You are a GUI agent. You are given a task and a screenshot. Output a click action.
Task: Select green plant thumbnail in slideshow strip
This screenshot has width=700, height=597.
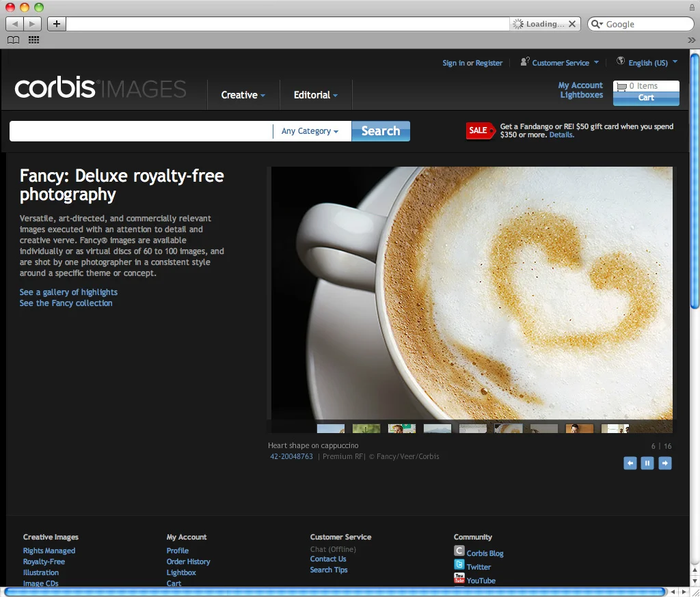[366, 429]
